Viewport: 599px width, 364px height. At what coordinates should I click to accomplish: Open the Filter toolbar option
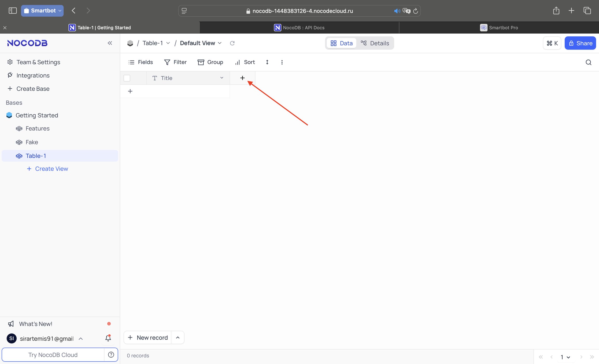(175, 62)
